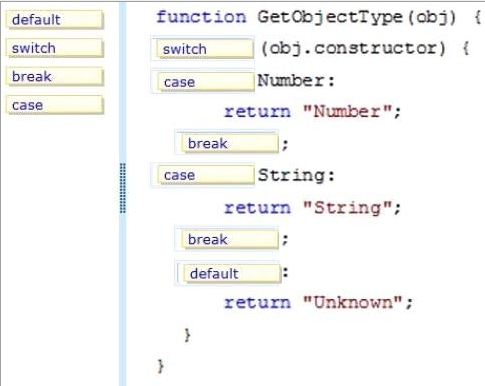Screen dimensions: 485x386
Task: Click the break box below return "Number"
Action: click(230, 143)
